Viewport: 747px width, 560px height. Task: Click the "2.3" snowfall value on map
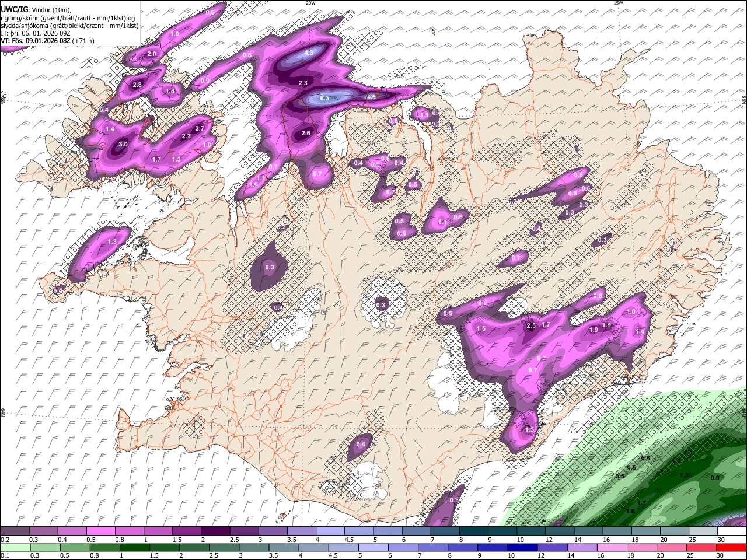pos(303,83)
